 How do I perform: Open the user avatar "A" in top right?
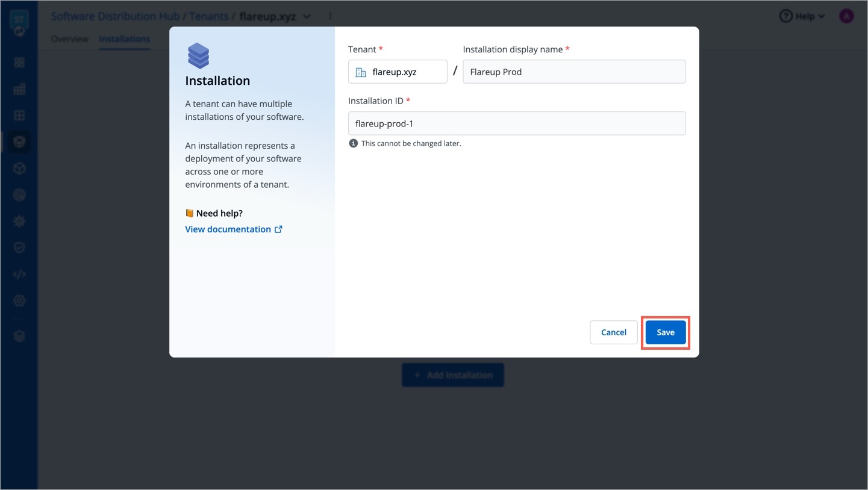click(x=846, y=16)
